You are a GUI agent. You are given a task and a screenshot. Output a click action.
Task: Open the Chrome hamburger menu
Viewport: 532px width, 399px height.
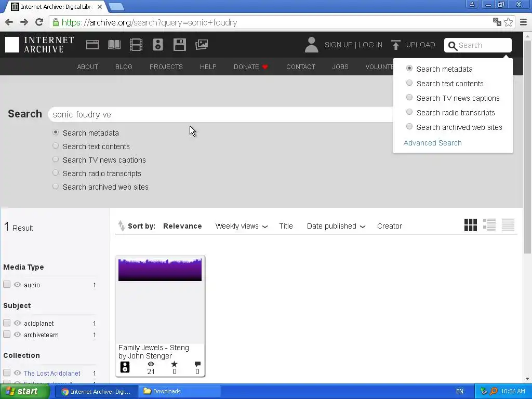(x=524, y=22)
